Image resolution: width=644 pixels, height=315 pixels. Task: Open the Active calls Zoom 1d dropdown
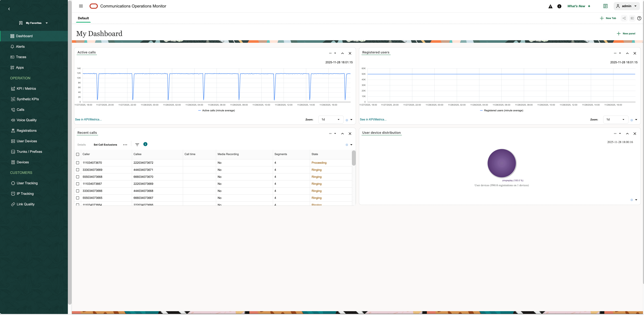[x=331, y=120]
